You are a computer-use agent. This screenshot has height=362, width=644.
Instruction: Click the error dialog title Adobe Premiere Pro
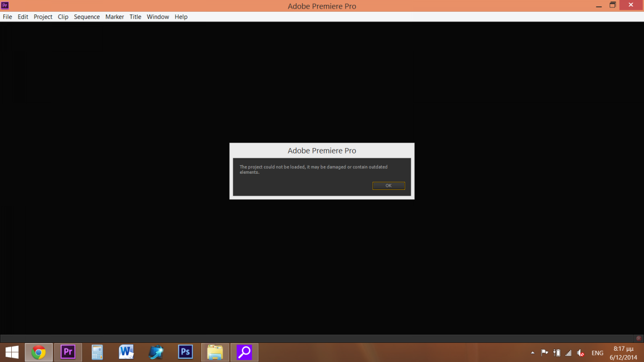pos(322,151)
